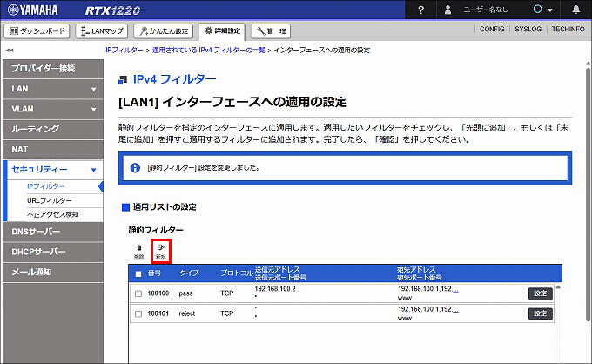Open the notification bell icon
592x364 pixels.
coord(575,10)
